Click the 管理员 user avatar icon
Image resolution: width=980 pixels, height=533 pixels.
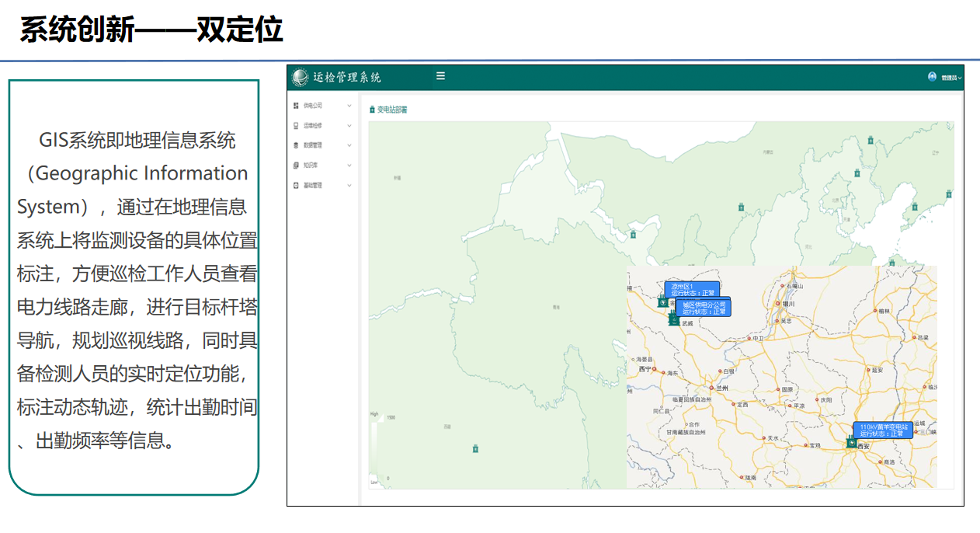(x=933, y=76)
